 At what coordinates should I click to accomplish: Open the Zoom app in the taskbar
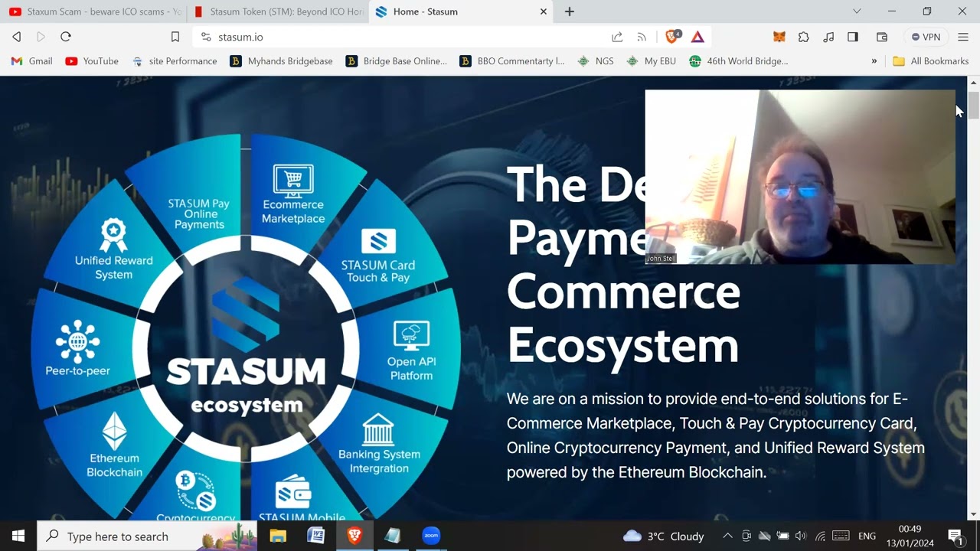click(431, 536)
